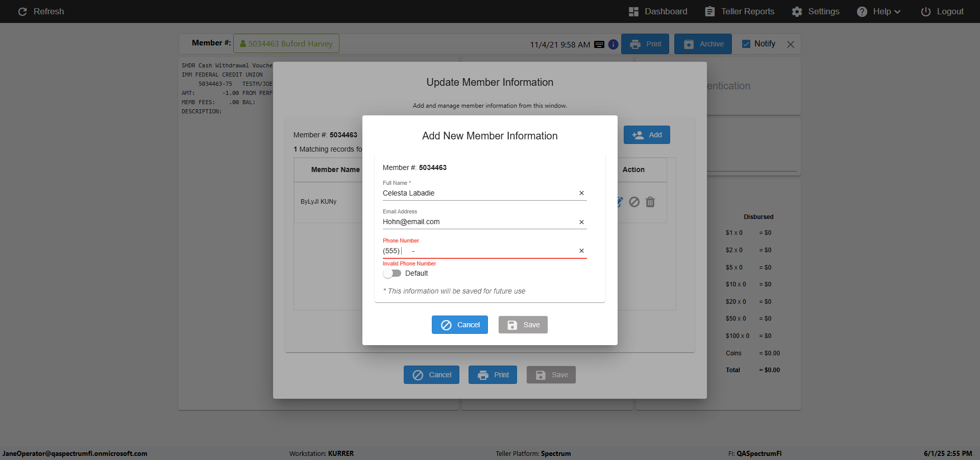Click the edit pencil icon in Action column

[x=620, y=202]
